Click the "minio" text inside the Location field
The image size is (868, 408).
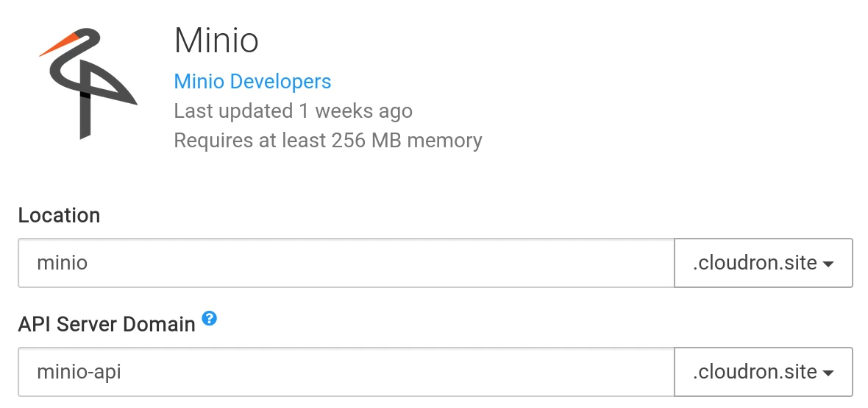(63, 263)
